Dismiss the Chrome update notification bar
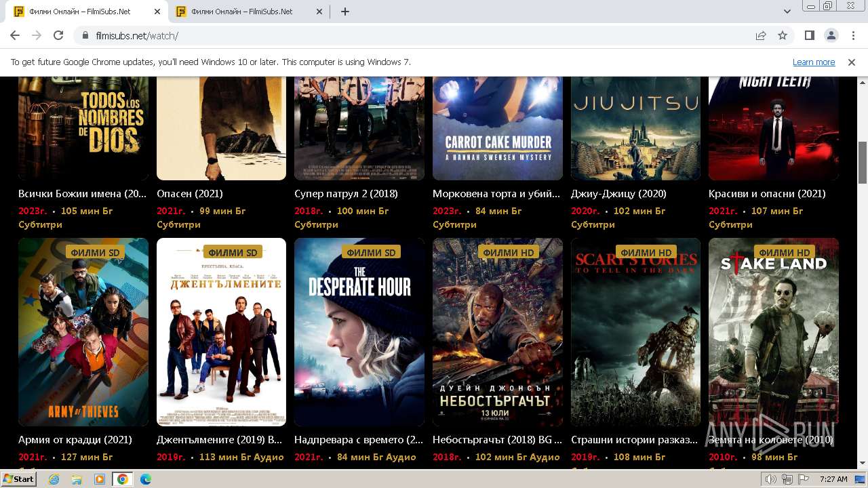The width and height of the screenshot is (868, 488). tap(852, 62)
